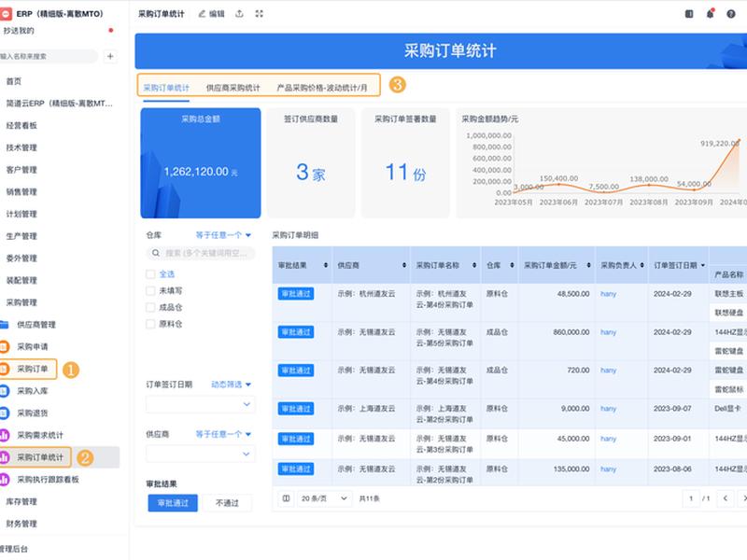Open 技术管理 in the sidebar

tap(21, 147)
